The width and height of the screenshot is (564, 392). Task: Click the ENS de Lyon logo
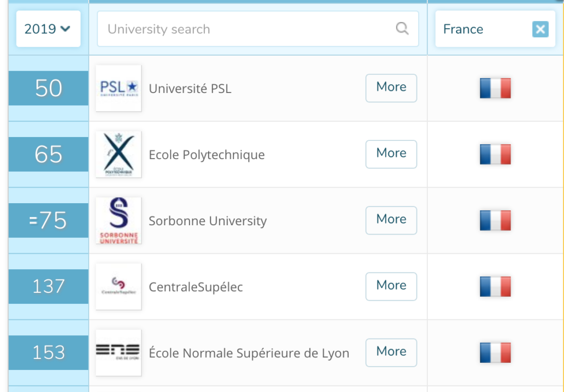pos(119,353)
